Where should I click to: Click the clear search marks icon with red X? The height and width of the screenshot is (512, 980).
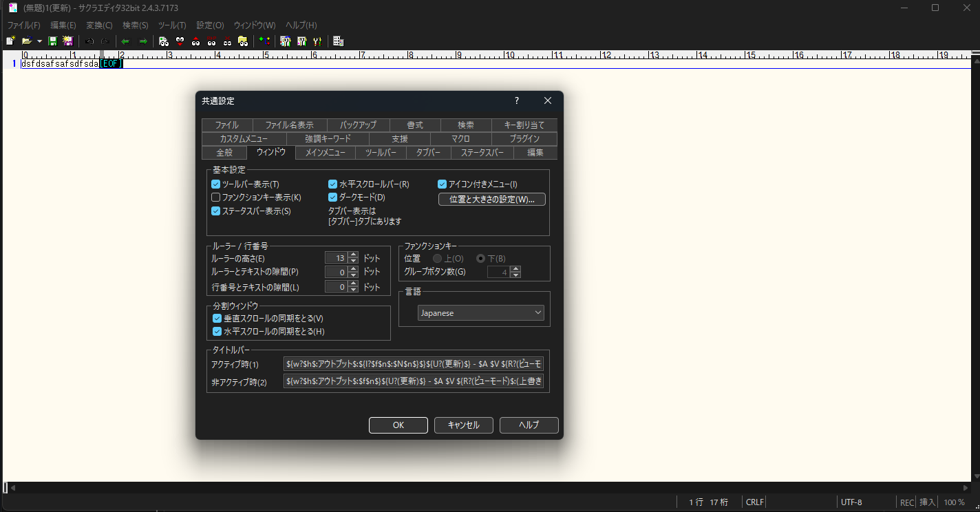[x=227, y=41]
